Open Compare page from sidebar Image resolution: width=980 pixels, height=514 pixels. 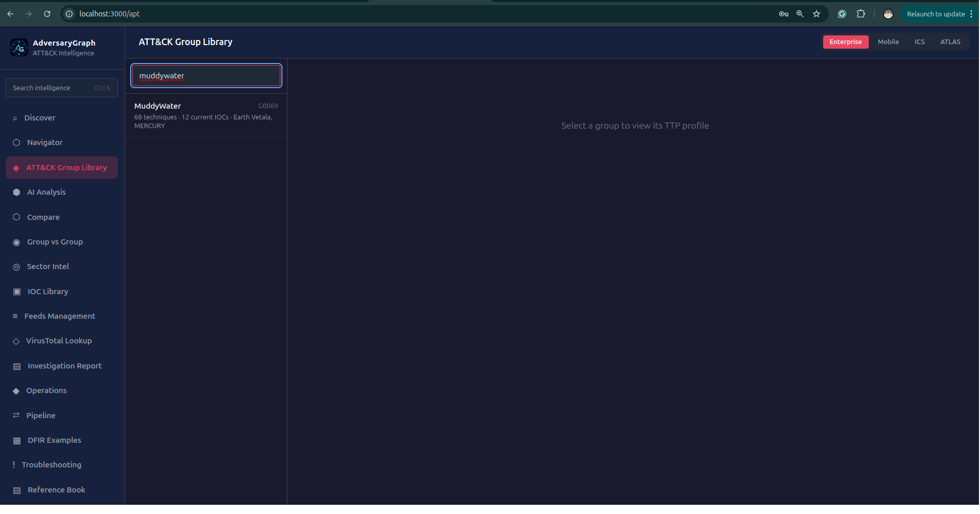pyautogui.click(x=62, y=217)
